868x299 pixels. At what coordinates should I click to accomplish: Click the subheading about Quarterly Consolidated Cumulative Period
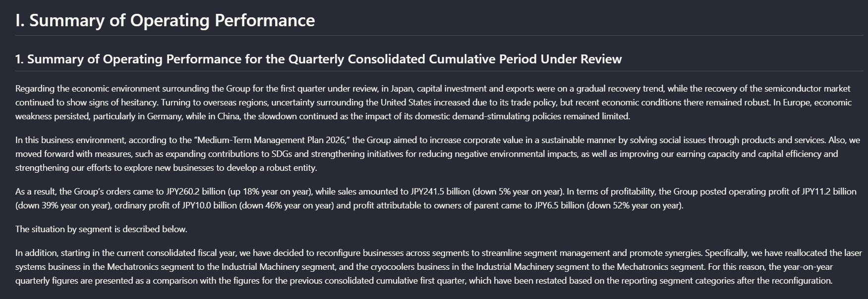(x=318, y=59)
